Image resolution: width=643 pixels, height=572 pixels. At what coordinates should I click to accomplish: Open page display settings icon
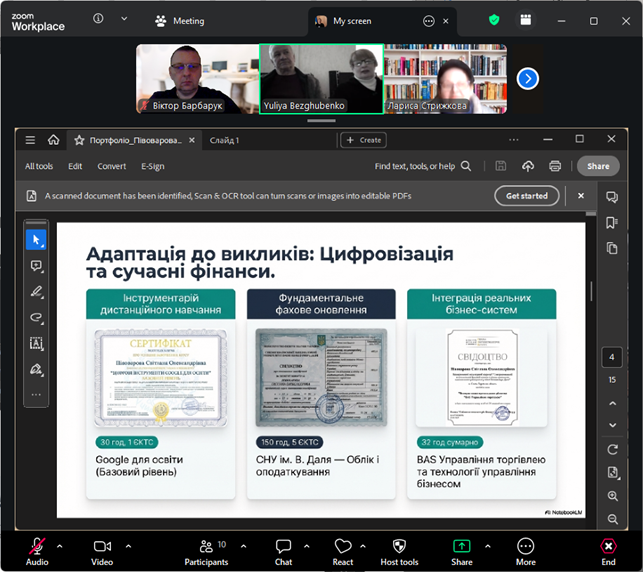612,472
